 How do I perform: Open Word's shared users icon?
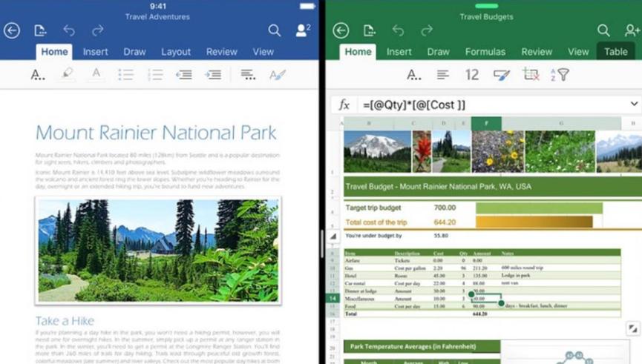[303, 30]
